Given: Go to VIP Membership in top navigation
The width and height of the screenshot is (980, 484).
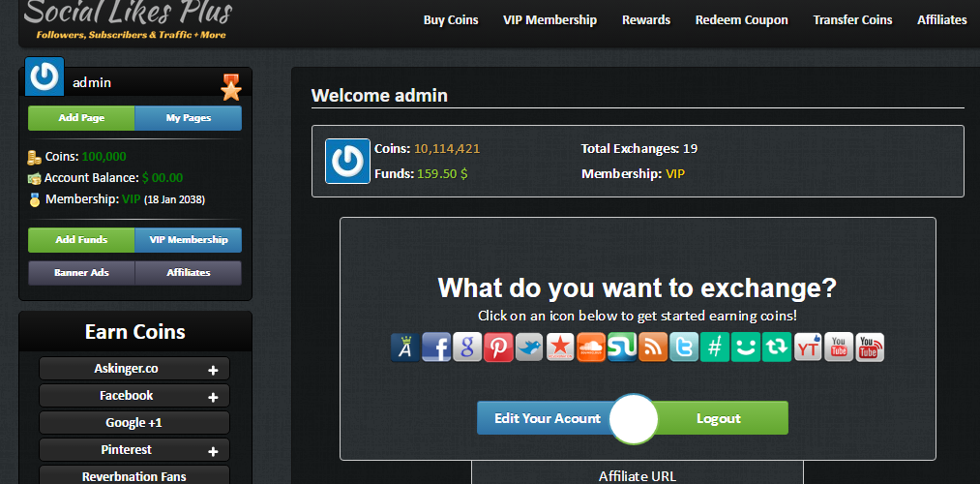Looking at the screenshot, I should coord(550,20).
